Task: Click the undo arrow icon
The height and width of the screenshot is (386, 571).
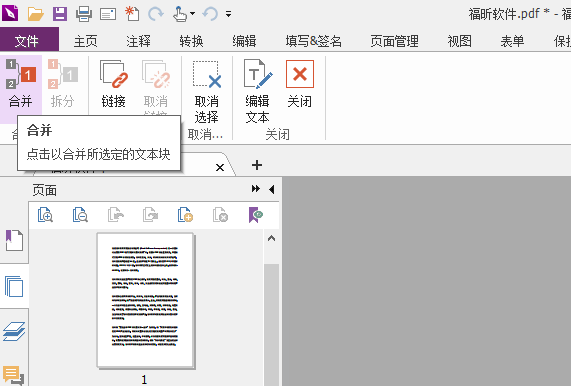Action: [x=210, y=14]
